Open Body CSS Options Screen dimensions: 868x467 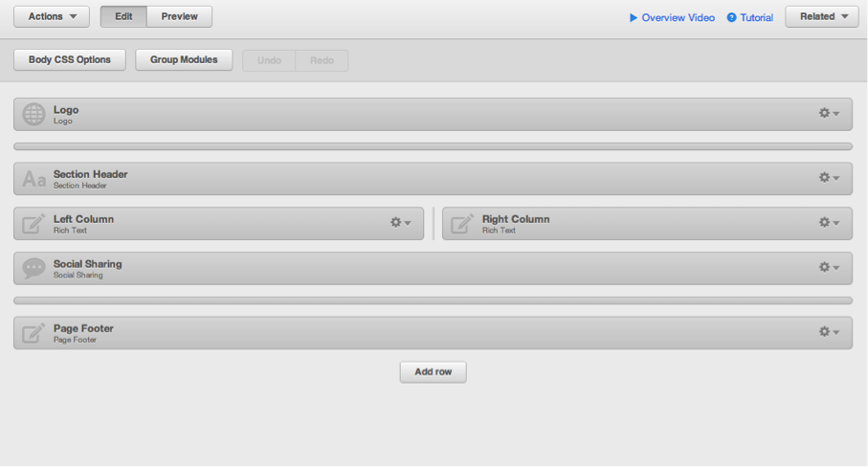[70, 59]
